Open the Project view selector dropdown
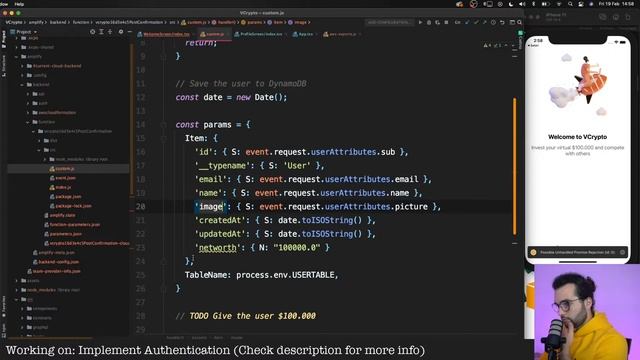640x360 pixels. point(24,32)
